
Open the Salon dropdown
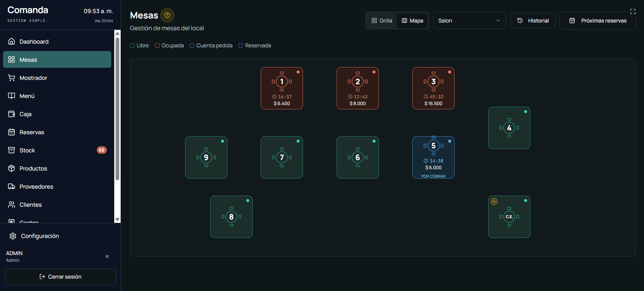469,21
